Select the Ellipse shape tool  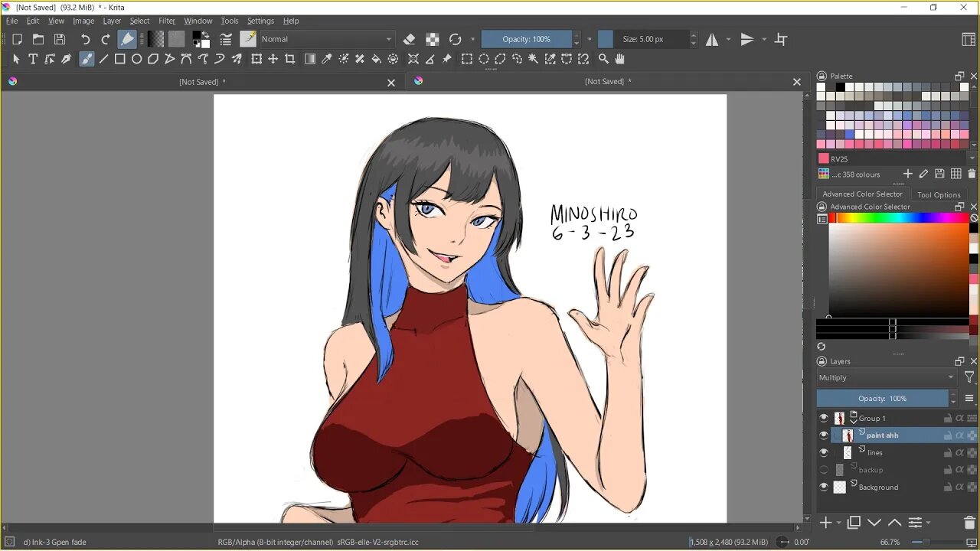pos(137,59)
